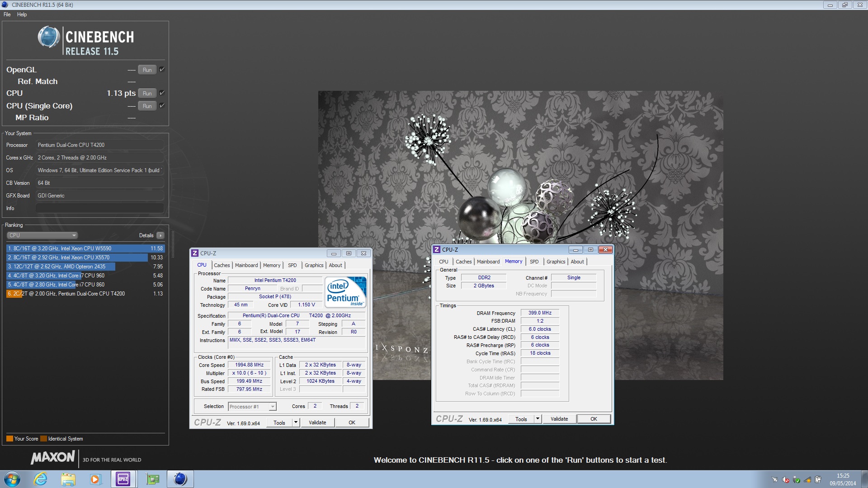Open the GPU card application in taskbar

point(153,479)
